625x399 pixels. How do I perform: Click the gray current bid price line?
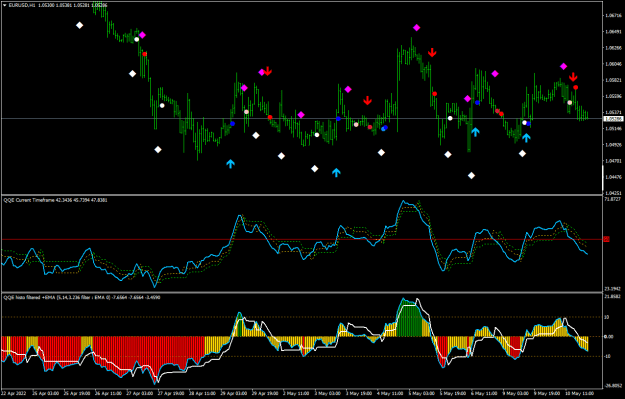tap(302, 118)
